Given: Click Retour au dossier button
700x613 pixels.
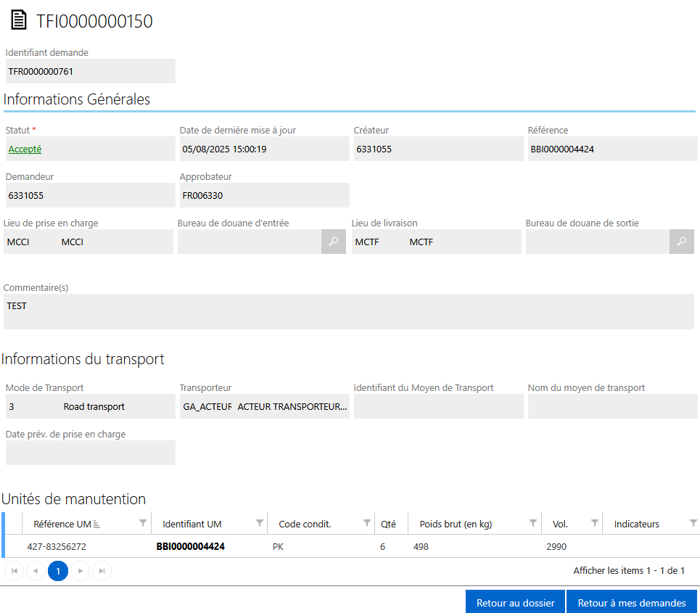Looking at the screenshot, I should point(515,602).
